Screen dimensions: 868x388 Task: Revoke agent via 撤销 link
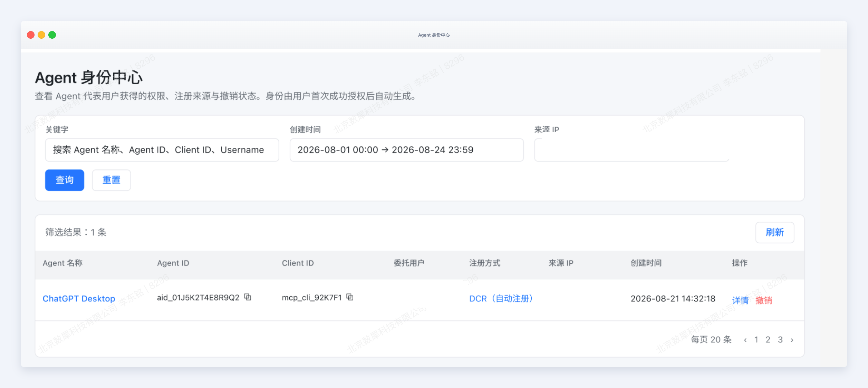[x=764, y=300]
